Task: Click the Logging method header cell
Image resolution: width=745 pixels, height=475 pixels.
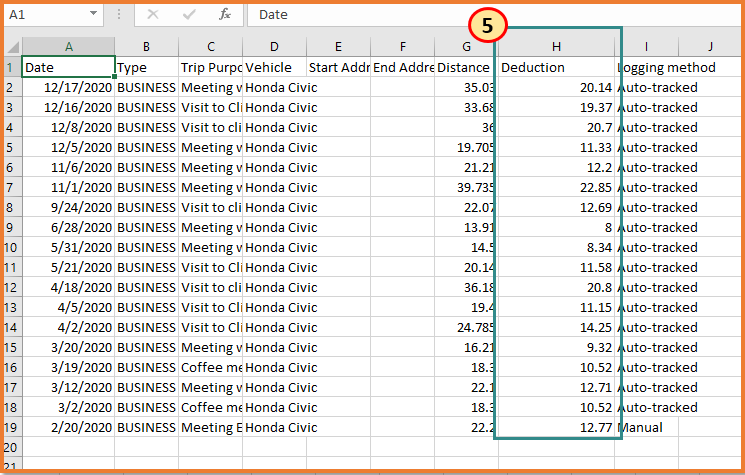Action: 646,67
